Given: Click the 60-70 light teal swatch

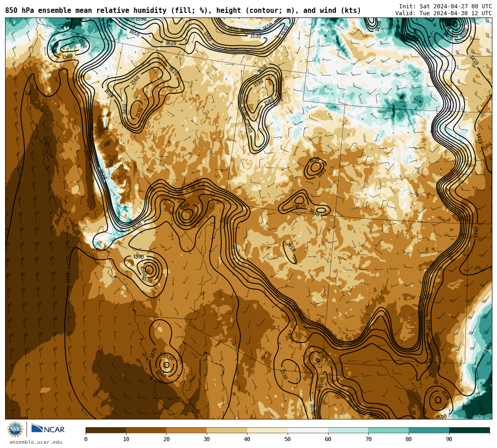Looking at the screenshot, I should (348, 430).
